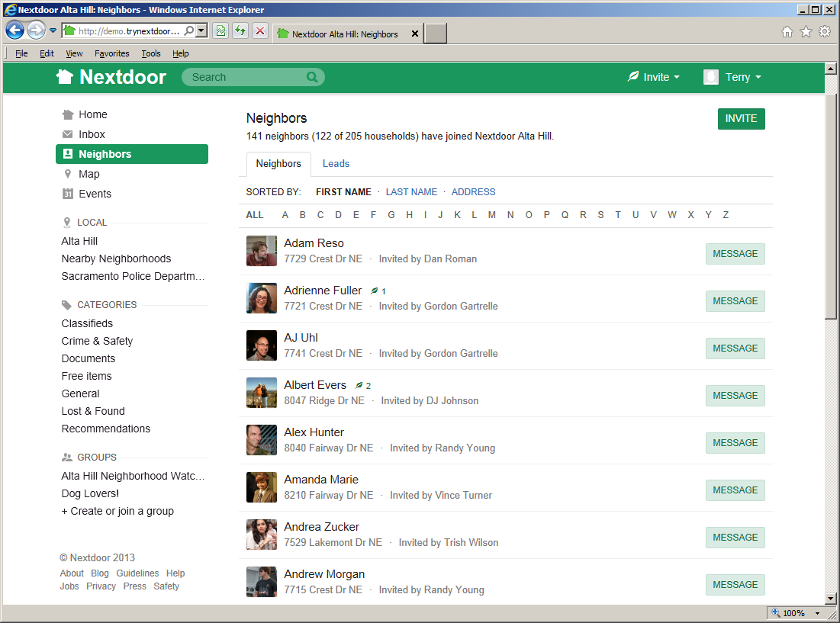Message Amanda Marie
The width and height of the screenshot is (840, 623).
(x=735, y=490)
